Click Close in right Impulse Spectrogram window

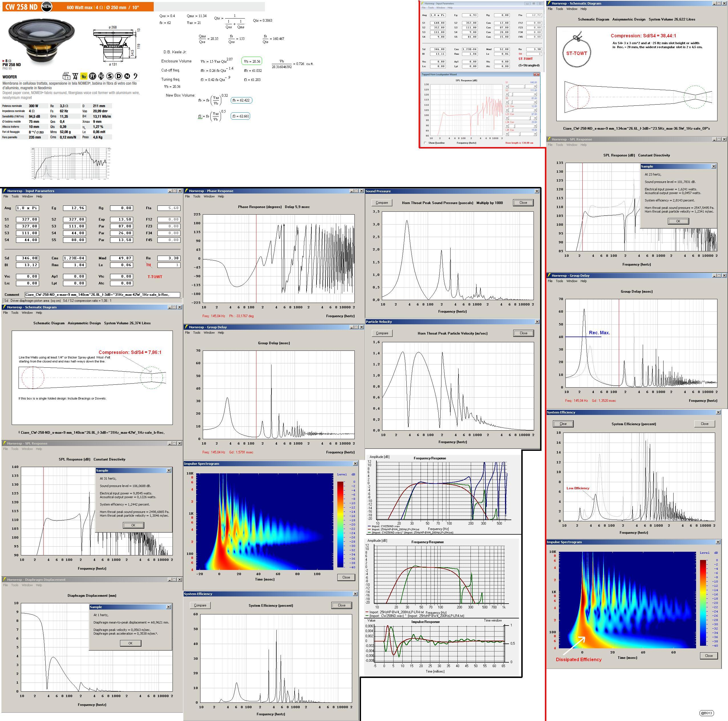(x=709, y=655)
